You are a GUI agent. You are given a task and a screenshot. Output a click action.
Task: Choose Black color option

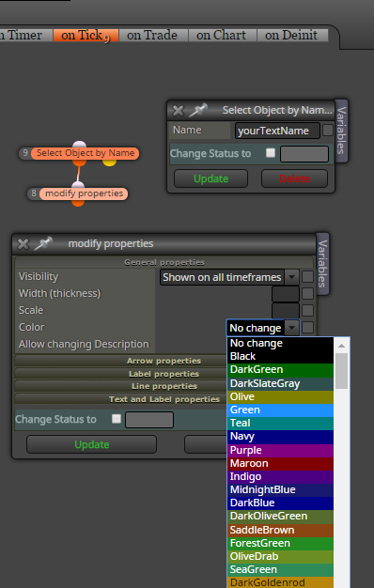point(280,357)
